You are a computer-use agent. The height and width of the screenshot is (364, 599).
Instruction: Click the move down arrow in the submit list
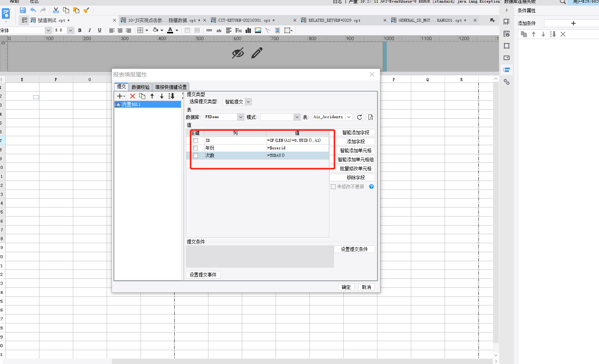pos(162,96)
